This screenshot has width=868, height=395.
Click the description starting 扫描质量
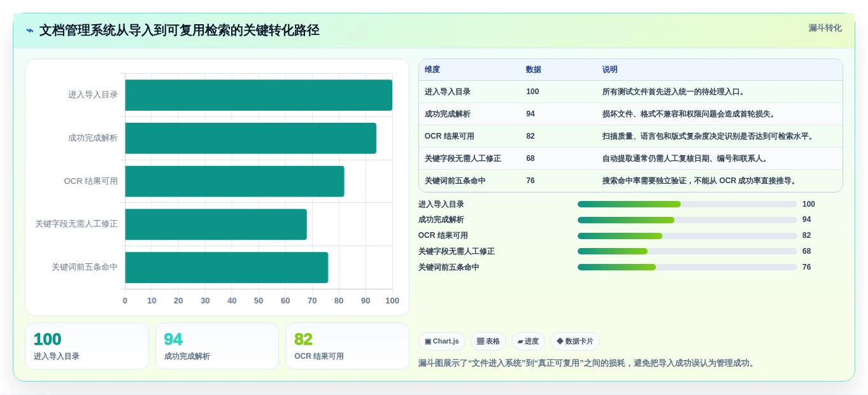(x=708, y=136)
